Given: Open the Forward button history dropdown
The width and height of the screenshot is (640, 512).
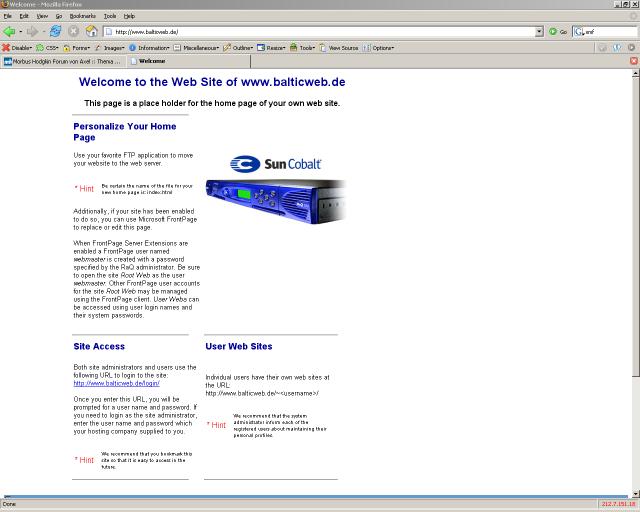Looking at the screenshot, I should click(x=44, y=31).
